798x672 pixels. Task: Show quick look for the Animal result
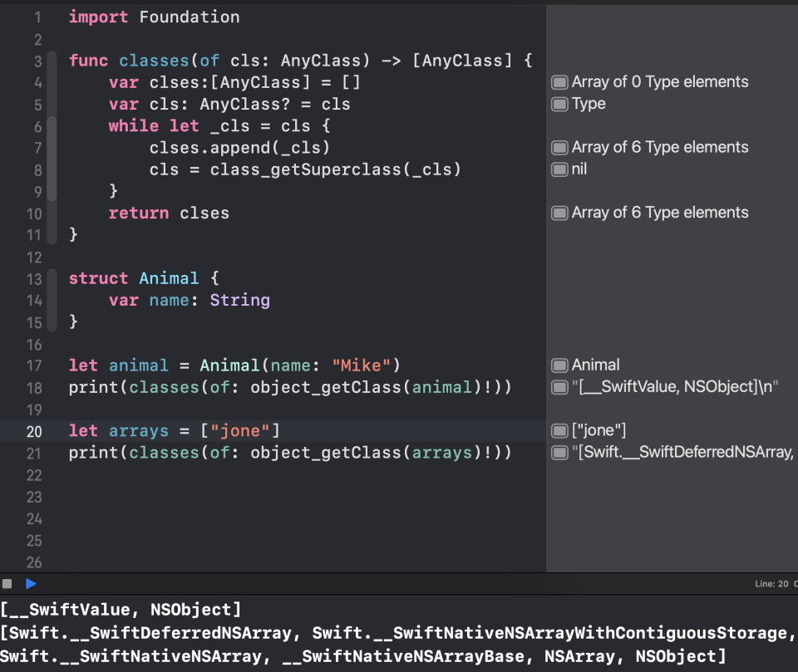point(559,365)
